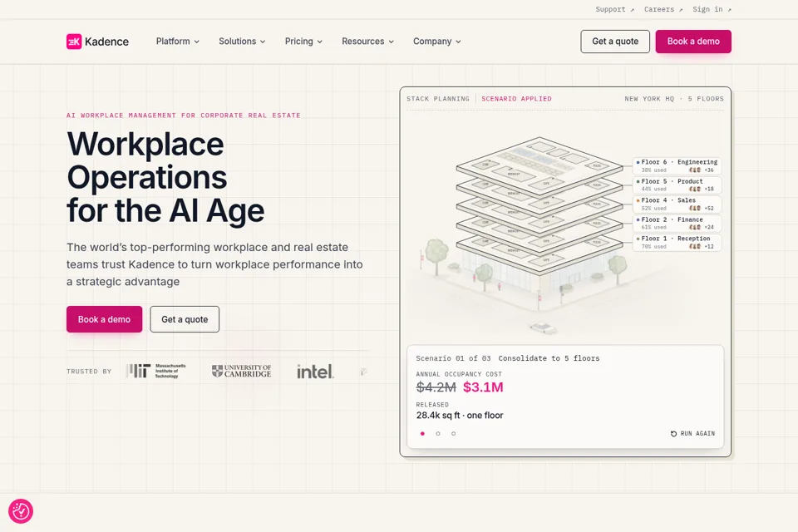
Task: Click the RUN AGAIN button
Action: (x=692, y=434)
